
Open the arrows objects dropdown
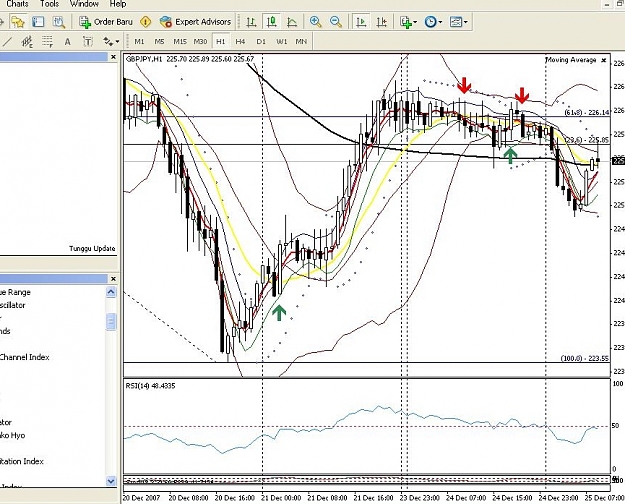click(x=111, y=41)
